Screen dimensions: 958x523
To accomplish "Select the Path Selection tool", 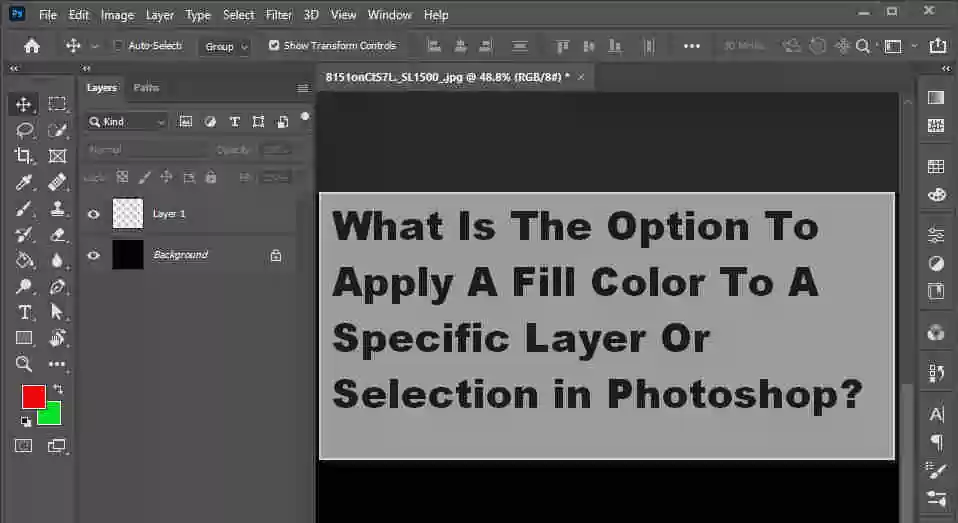I will tap(57, 312).
